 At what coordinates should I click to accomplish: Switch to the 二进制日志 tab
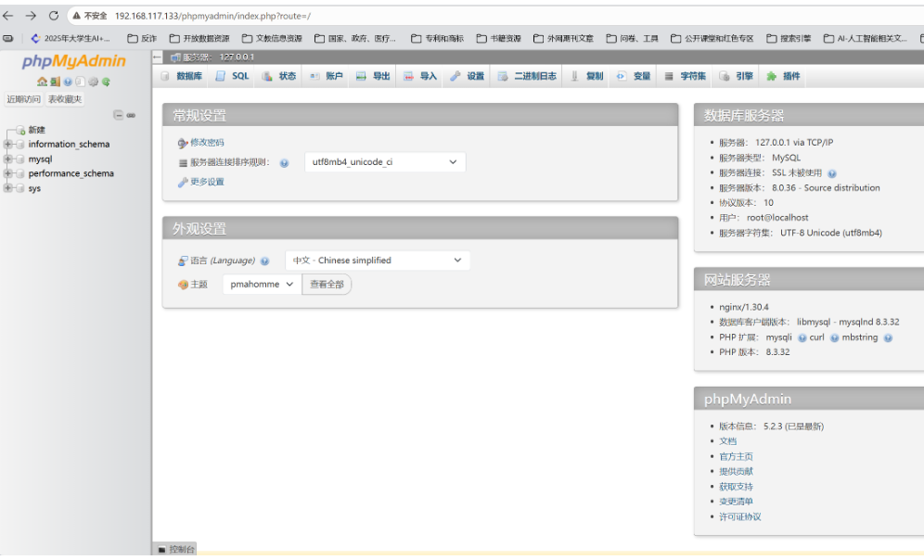[528, 76]
